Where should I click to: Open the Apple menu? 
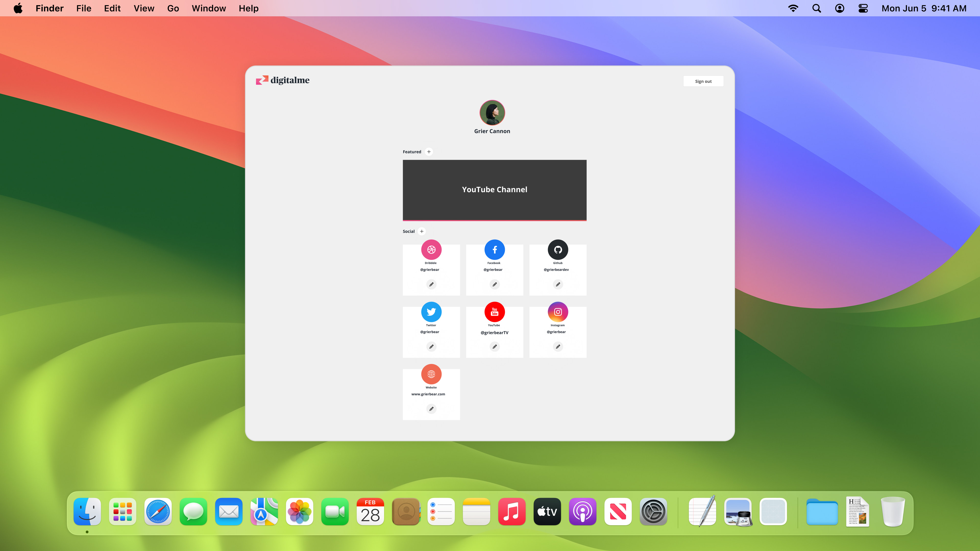[18, 8]
